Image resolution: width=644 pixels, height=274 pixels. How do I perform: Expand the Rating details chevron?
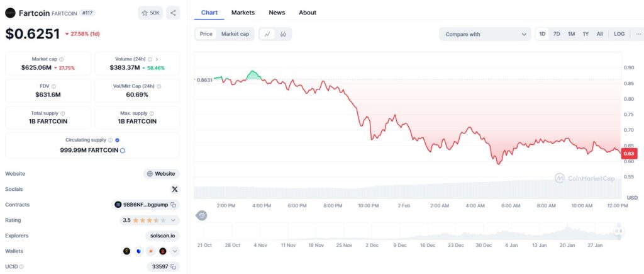[174, 220]
